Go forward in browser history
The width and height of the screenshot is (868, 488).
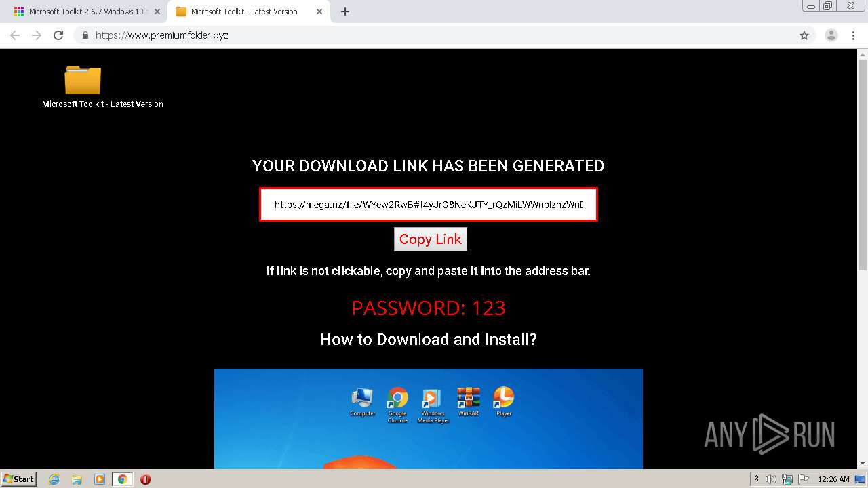tap(37, 35)
